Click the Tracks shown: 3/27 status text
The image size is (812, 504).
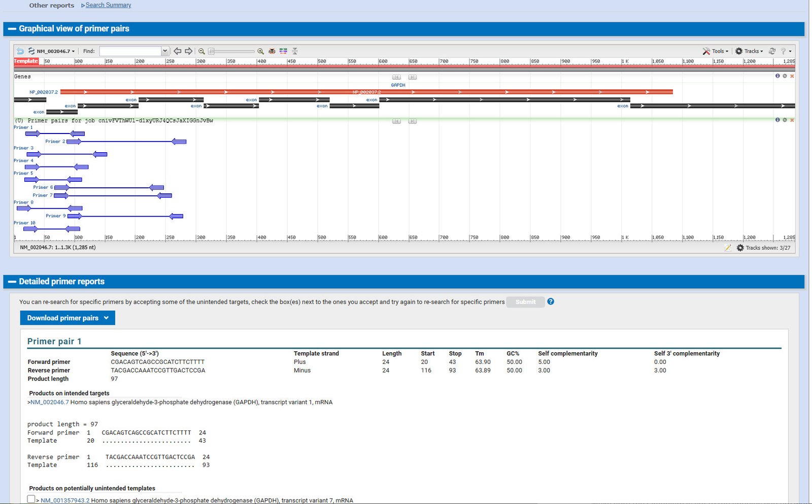(768, 248)
